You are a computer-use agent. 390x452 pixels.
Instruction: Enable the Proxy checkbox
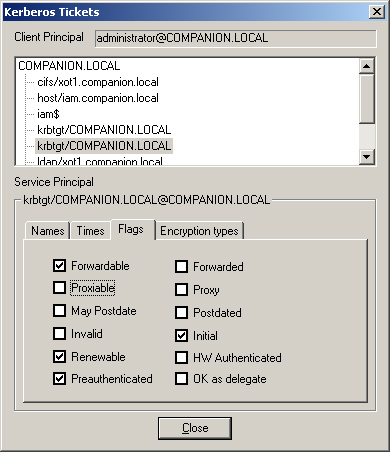[181, 290]
